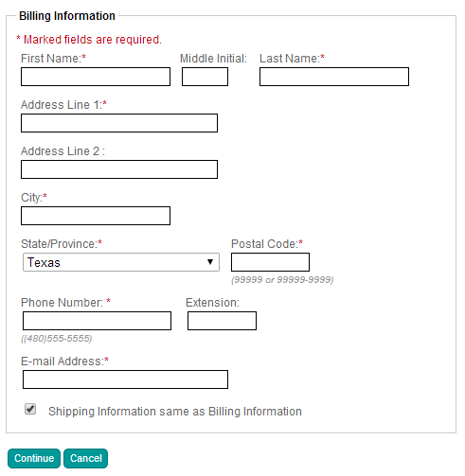
Task: Click the Cancel button
Action: coord(86,458)
